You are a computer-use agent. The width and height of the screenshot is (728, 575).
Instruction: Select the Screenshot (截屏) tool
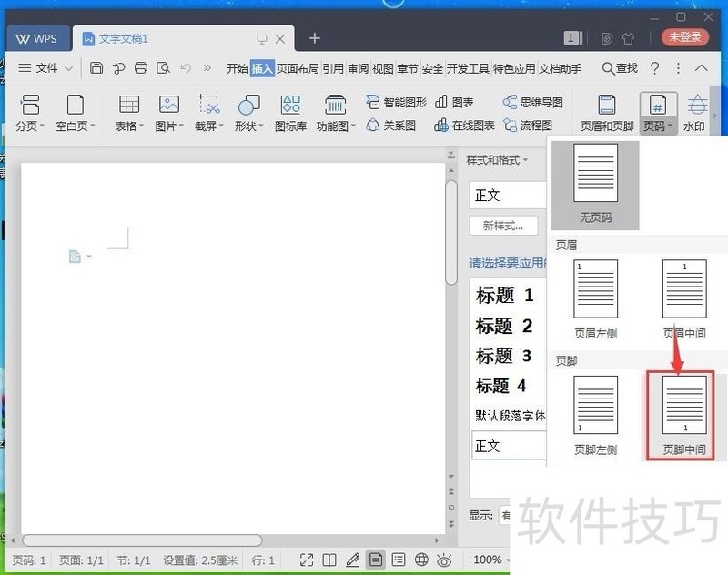click(209, 113)
